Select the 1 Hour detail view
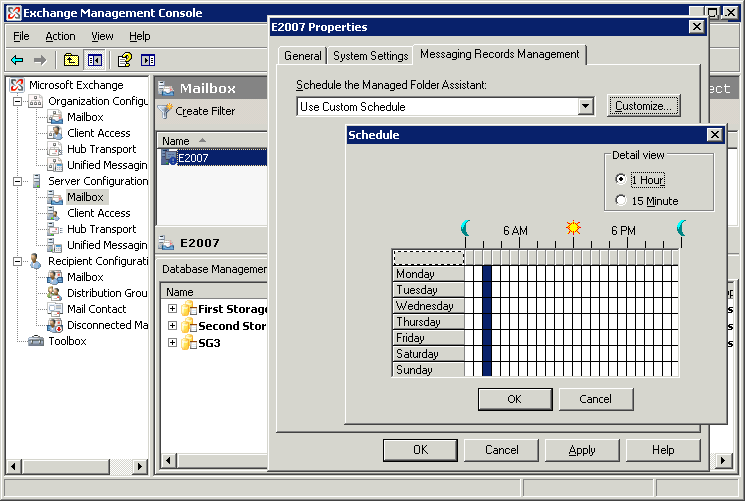This screenshot has width=745, height=501. point(621,179)
